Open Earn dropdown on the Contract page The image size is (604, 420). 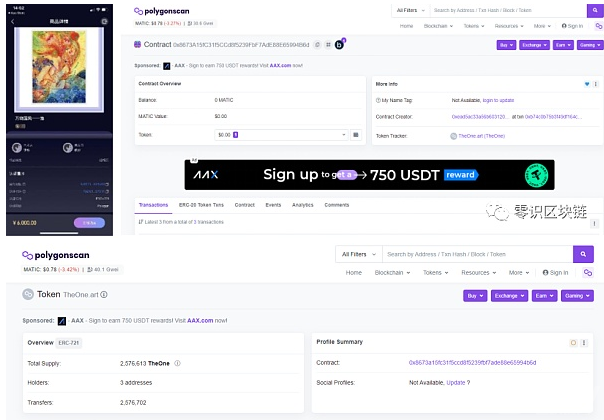pyautogui.click(x=563, y=45)
